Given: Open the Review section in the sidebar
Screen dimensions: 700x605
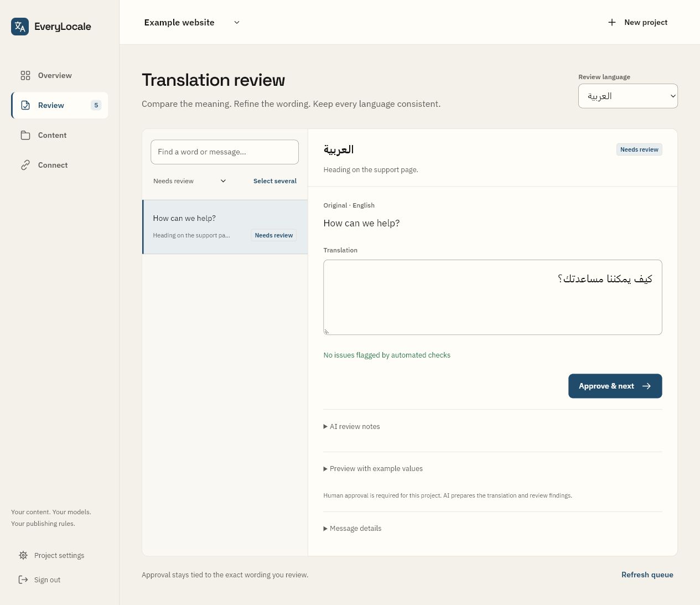Looking at the screenshot, I should pos(60,105).
